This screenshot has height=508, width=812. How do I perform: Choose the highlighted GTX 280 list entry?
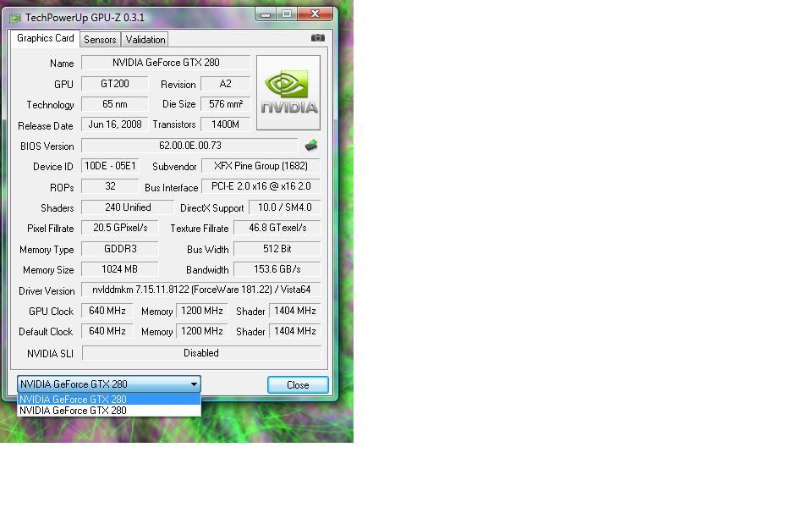109,399
